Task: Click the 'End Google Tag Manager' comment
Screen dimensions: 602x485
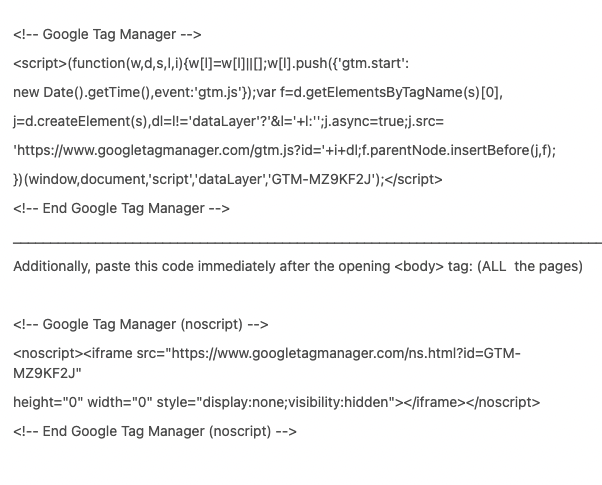Action: click(x=121, y=209)
